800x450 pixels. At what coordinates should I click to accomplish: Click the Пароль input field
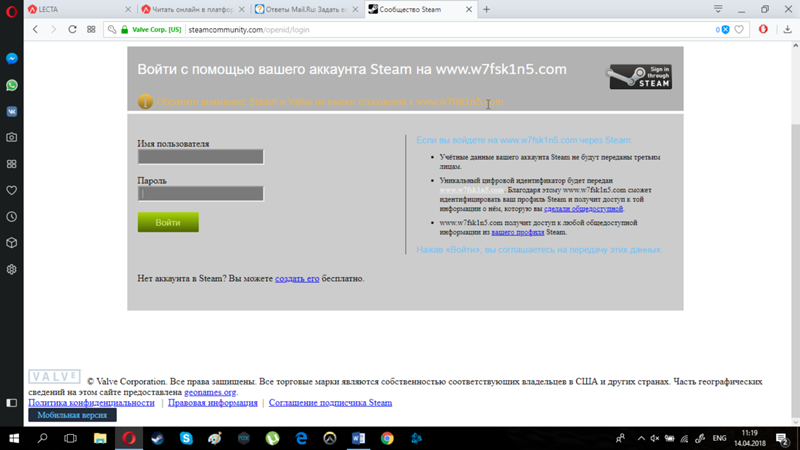201,193
